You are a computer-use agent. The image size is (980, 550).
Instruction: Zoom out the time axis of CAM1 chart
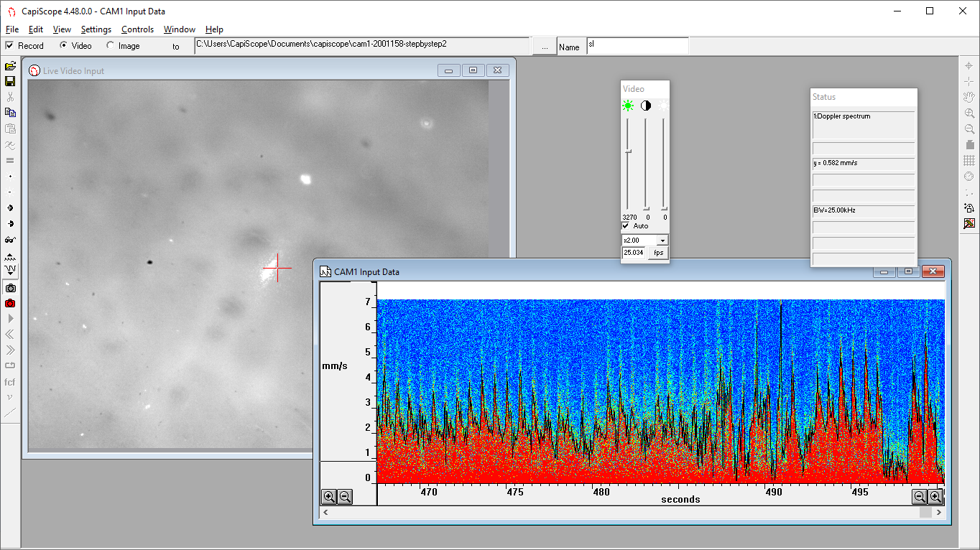(x=920, y=496)
